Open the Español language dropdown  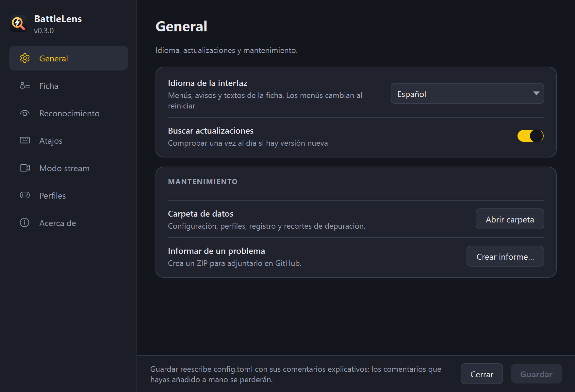click(467, 94)
